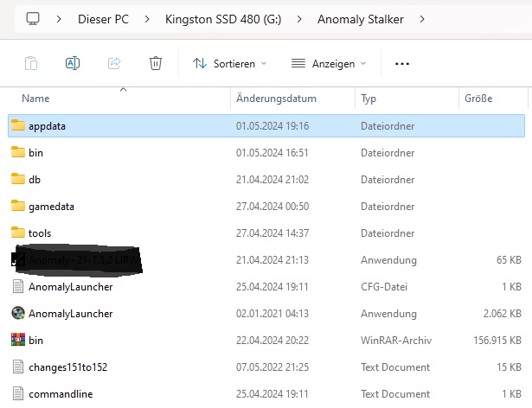Click the 2.062 KB size cell

502,314
